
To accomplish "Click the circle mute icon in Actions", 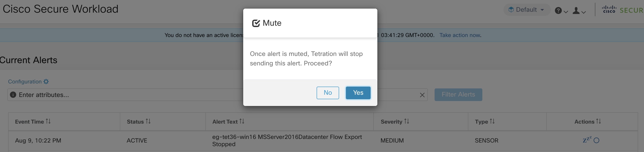I will click(596, 140).
